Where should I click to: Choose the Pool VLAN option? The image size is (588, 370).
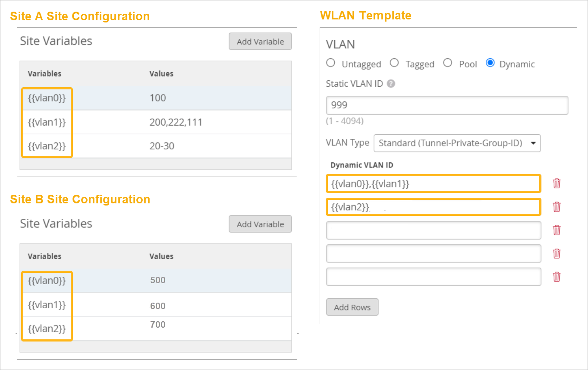(x=448, y=63)
